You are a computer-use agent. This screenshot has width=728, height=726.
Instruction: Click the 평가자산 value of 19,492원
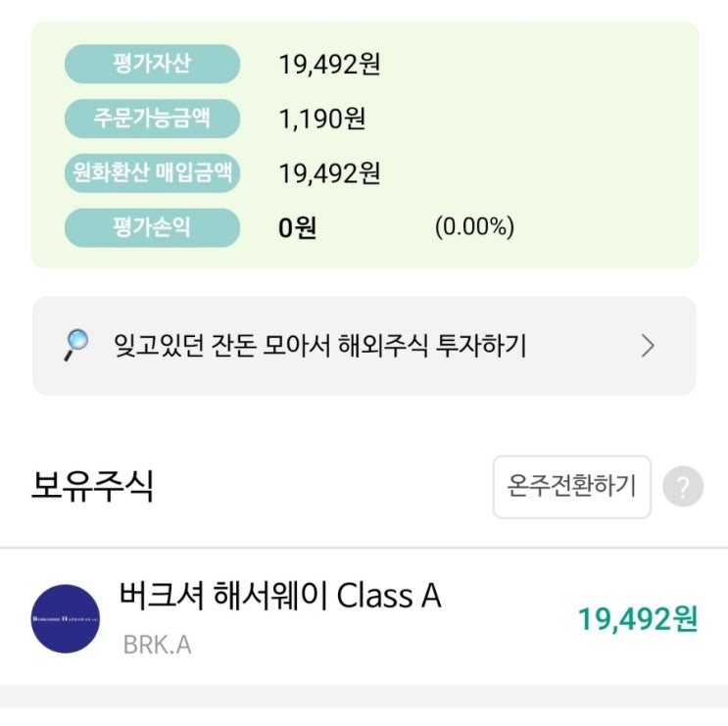click(x=330, y=65)
